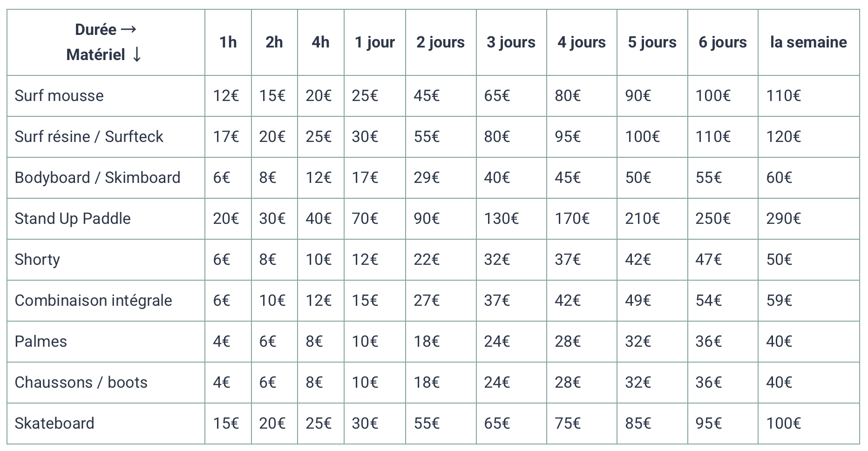
Task: Select the Shorty row label
Action: coord(37,260)
